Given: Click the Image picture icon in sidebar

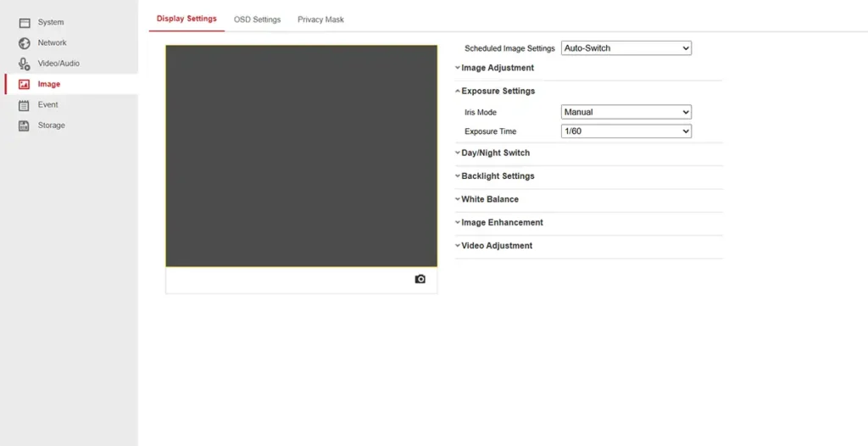Looking at the screenshot, I should point(24,85).
